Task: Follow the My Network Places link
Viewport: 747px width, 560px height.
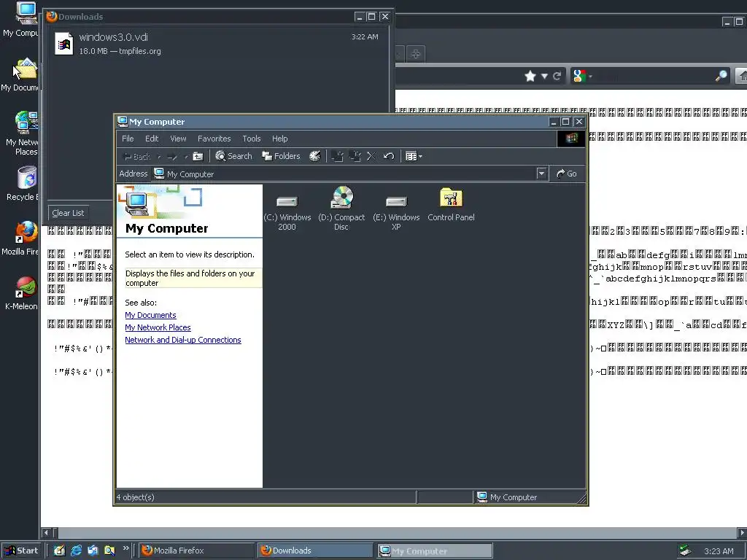Action: point(158,327)
